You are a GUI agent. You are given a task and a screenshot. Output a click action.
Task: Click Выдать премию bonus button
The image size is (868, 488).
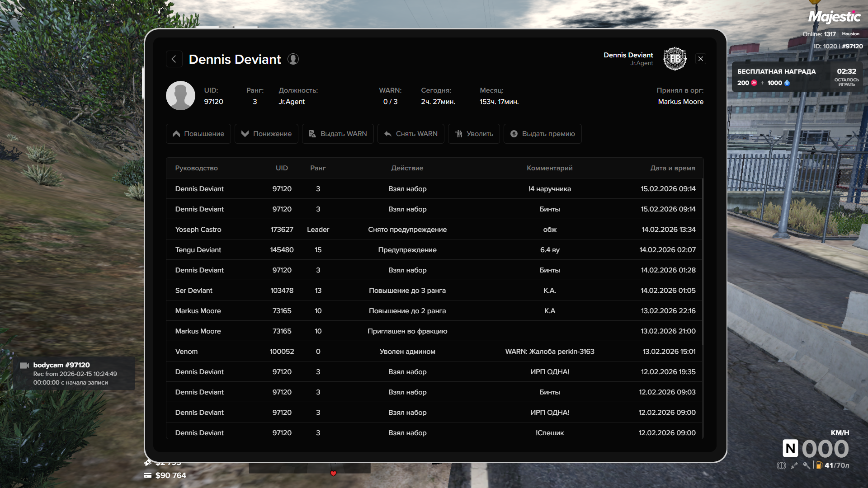click(542, 134)
